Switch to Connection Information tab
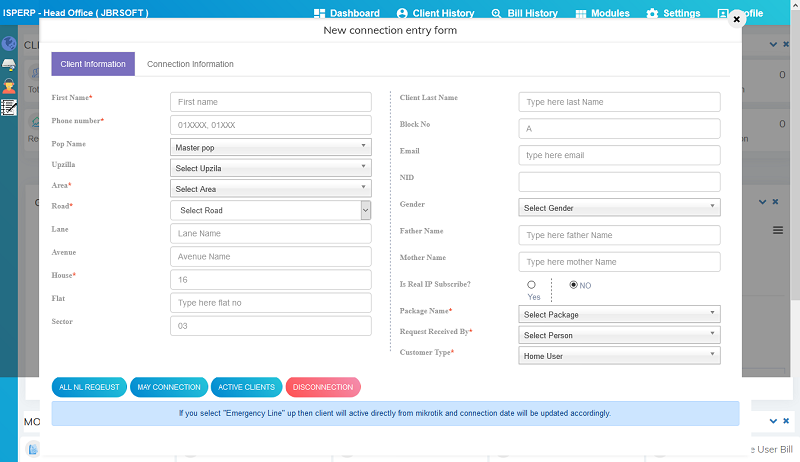The image size is (800, 462). pyautogui.click(x=190, y=64)
